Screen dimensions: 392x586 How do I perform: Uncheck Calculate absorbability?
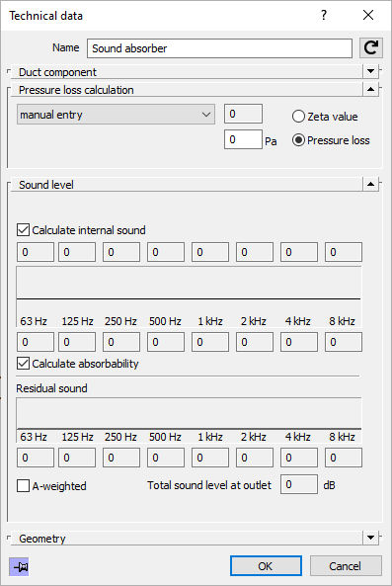(x=23, y=364)
